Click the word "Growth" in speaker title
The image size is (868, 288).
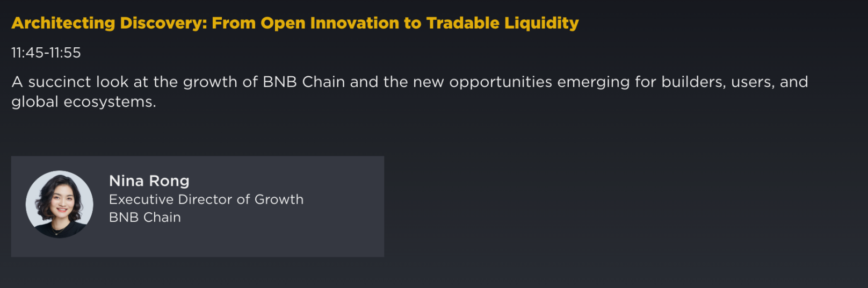(x=279, y=199)
